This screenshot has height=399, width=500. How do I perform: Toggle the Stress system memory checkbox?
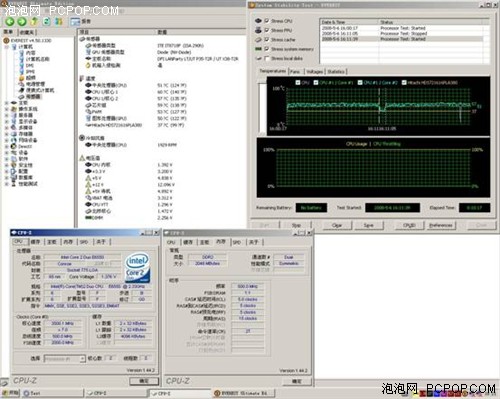coord(267,49)
